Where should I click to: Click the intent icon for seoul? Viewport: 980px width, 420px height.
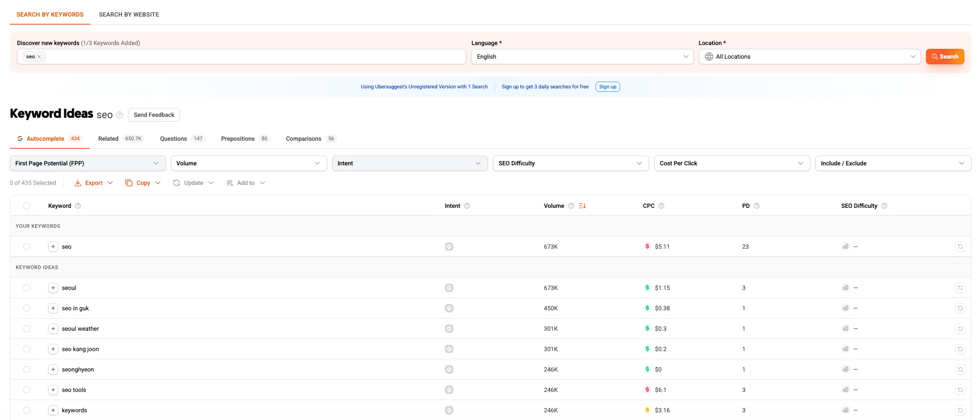(x=449, y=288)
